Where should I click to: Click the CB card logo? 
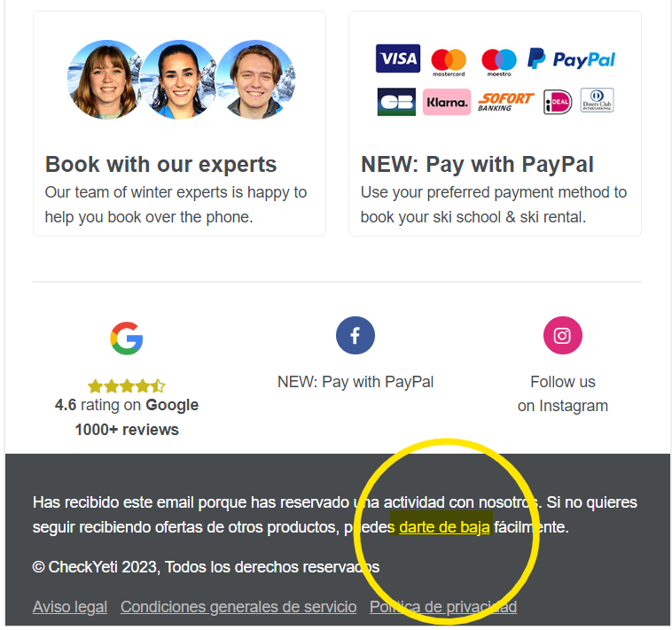[396, 102]
